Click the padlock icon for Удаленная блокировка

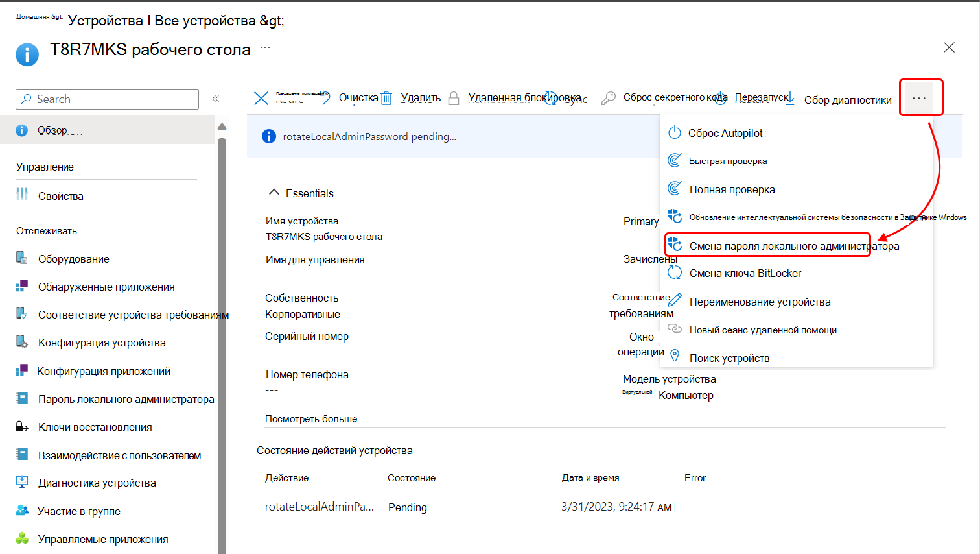click(454, 98)
